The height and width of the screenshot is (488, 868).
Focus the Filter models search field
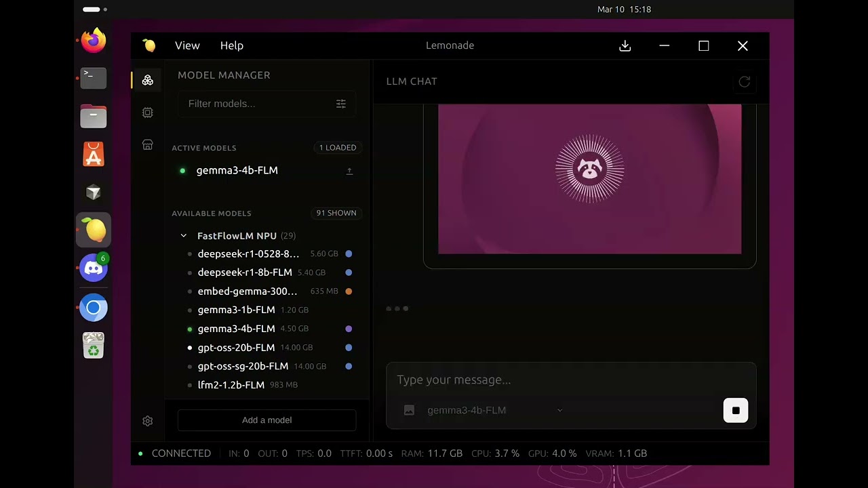pos(267,104)
